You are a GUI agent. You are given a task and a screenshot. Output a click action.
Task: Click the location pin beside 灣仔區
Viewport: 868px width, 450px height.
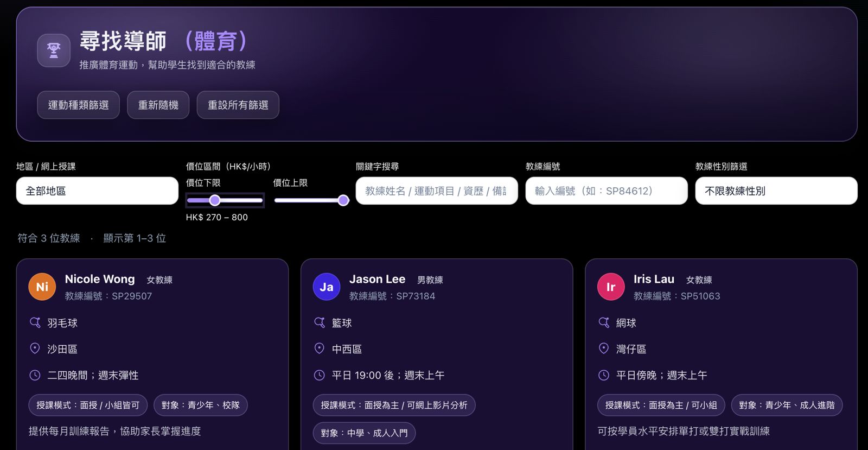[x=604, y=348]
